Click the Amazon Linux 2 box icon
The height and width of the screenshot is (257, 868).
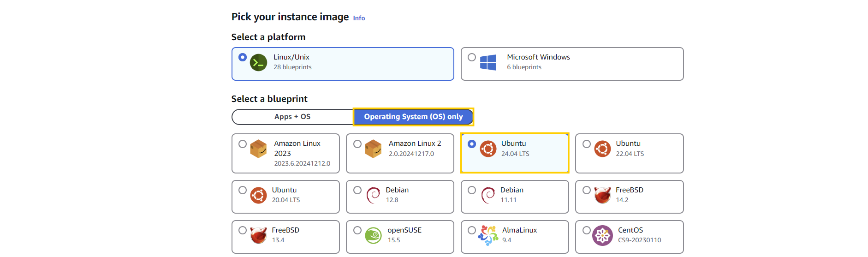[373, 149]
